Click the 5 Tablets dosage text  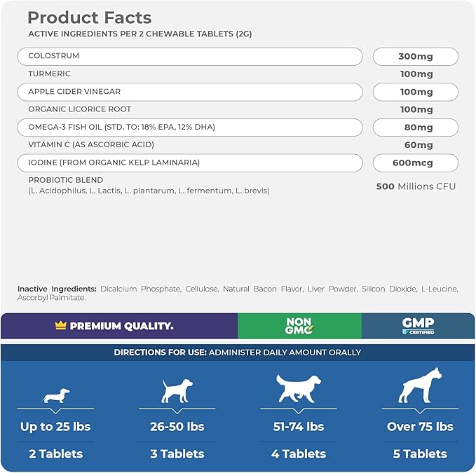click(421, 454)
